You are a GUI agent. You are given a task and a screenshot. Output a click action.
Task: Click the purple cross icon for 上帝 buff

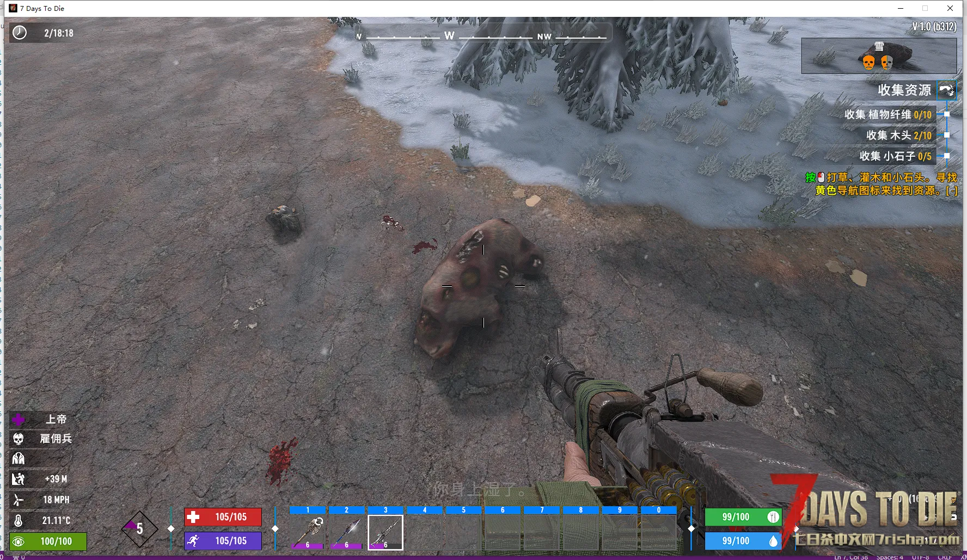[19, 419]
